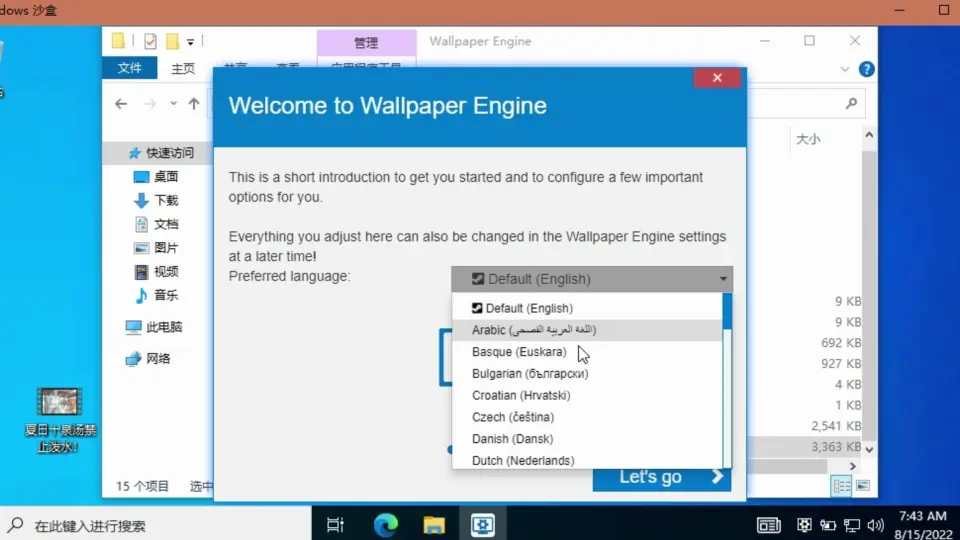
Task: Switch Explorer to large icons view
Action: tap(863, 486)
